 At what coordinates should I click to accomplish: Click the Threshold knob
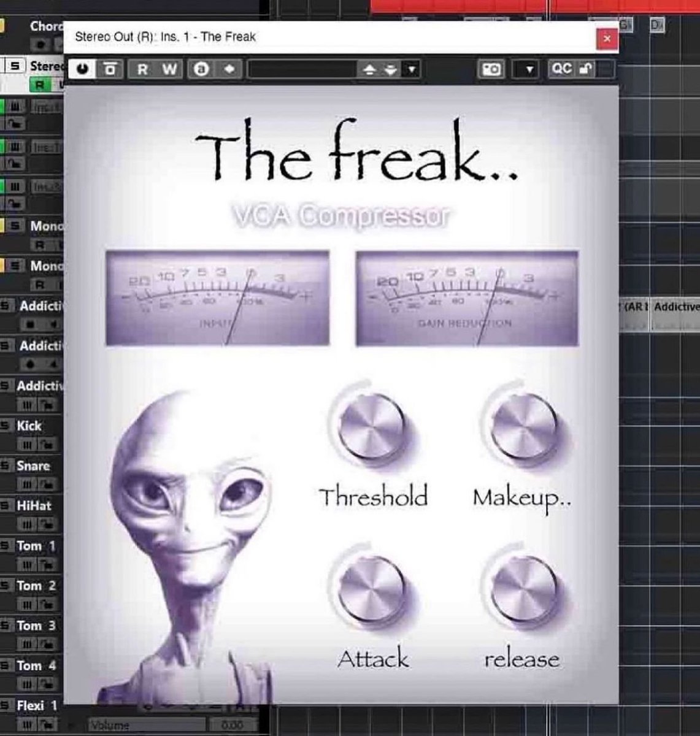372,426
